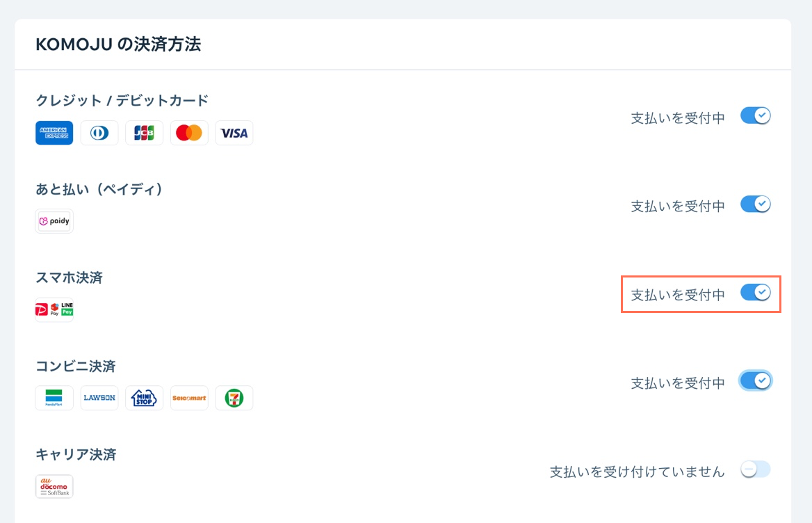This screenshot has width=812, height=523.
Task: Click the PayPay LINE Pay icon
Action: [x=54, y=309]
